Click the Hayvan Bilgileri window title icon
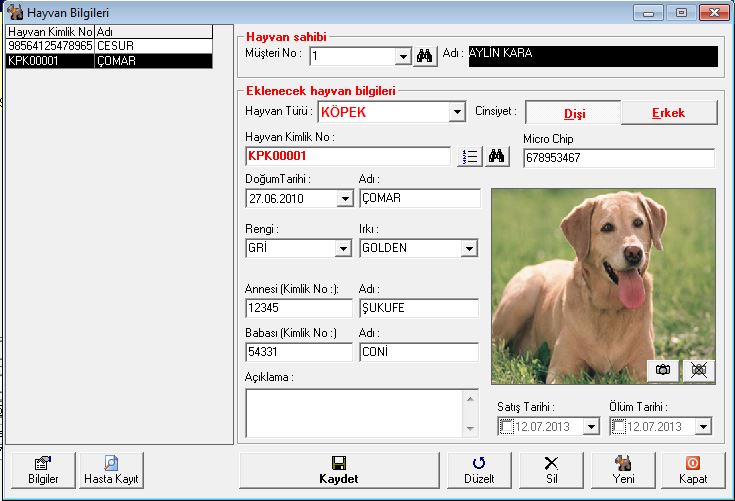The width and height of the screenshot is (735, 501). tap(15, 12)
